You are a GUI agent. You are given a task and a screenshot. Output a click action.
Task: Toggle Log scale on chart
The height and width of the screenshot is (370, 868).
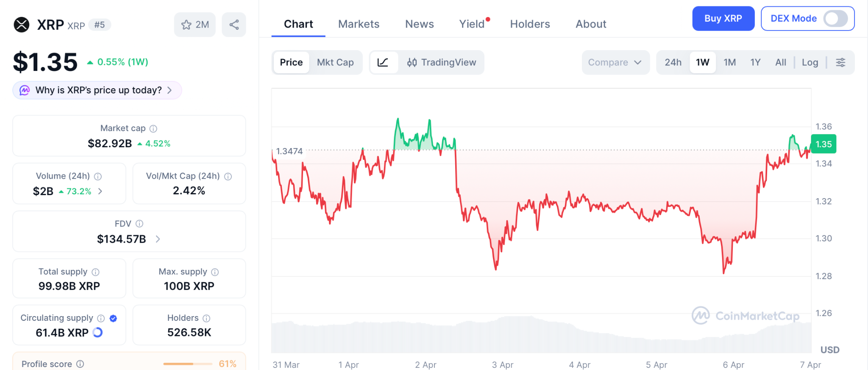[x=810, y=62]
